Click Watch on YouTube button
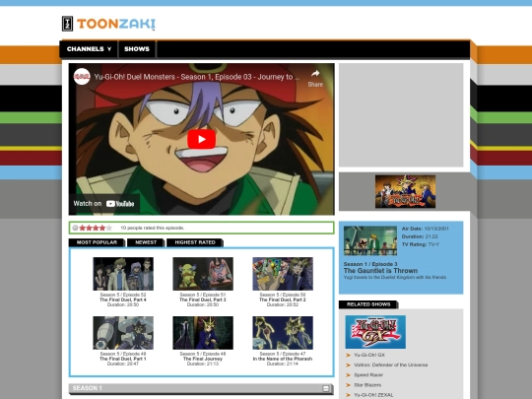The width and height of the screenshot is (532, 399). point(103,204)
